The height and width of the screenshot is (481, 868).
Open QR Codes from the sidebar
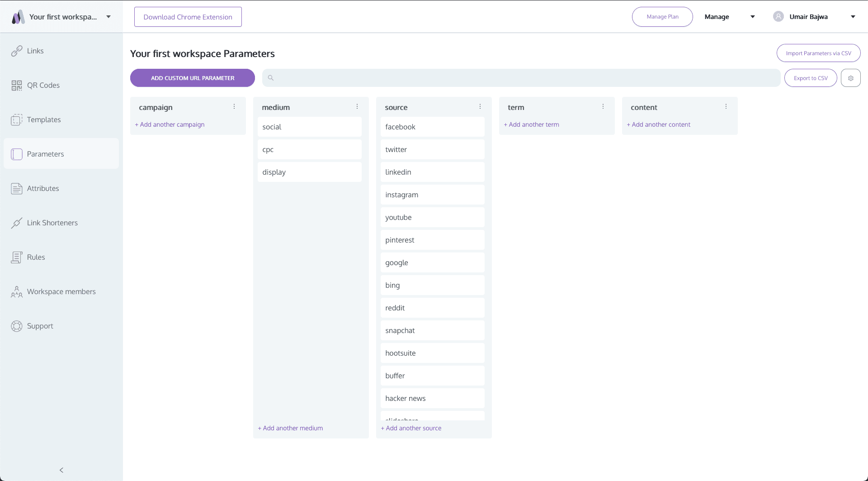click(x=61, y=85)
